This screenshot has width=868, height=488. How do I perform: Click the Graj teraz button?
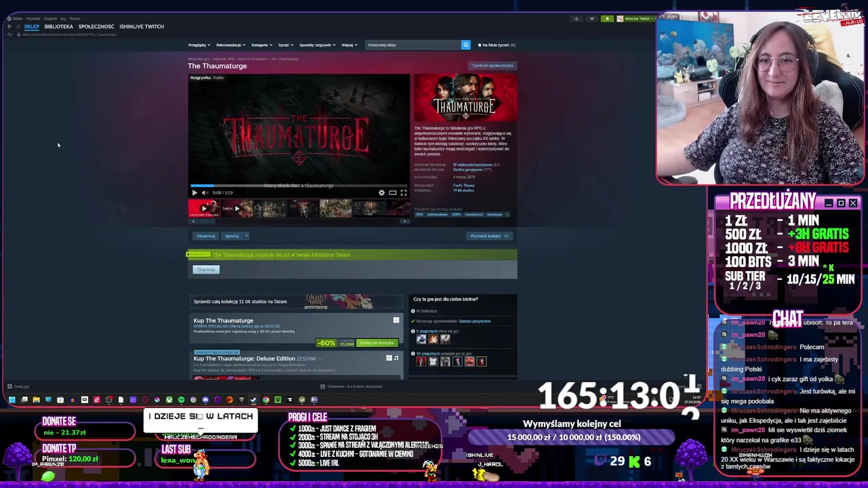pos(206,270)
